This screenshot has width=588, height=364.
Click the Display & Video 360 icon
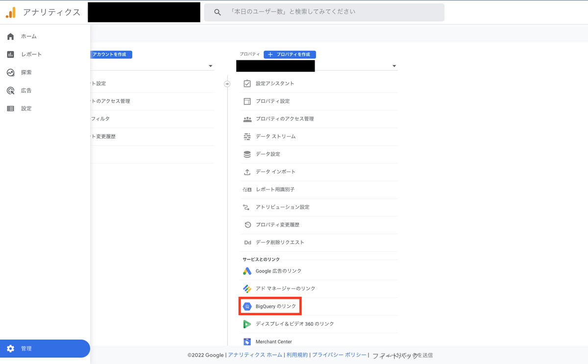(x=247, y=324)
